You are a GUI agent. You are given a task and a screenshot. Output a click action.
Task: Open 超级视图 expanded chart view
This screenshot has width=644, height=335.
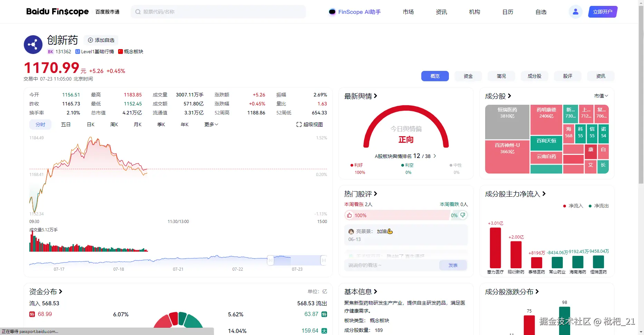click(309, 124)
